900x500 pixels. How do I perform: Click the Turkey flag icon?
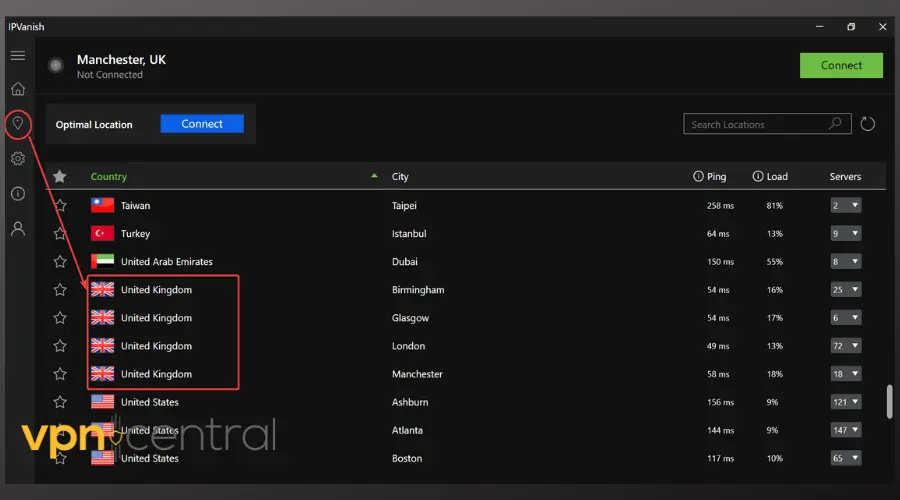point(102,233)
